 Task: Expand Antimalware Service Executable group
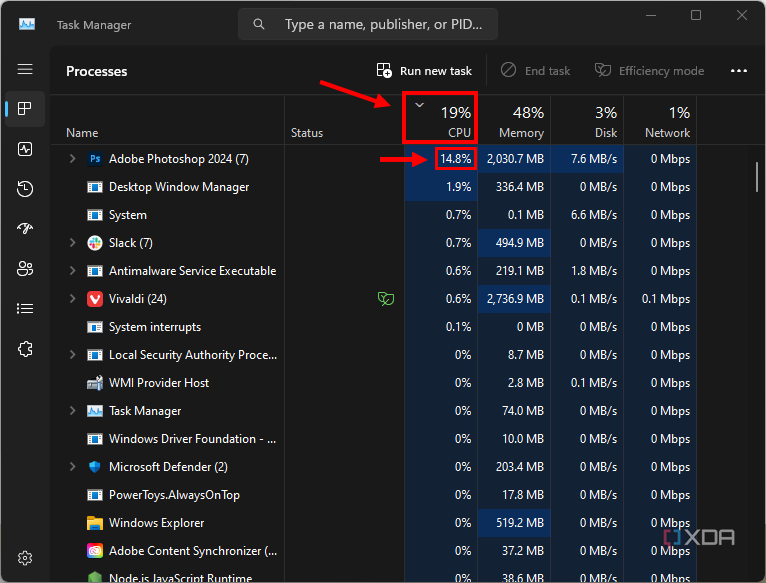tap(72, 271)
